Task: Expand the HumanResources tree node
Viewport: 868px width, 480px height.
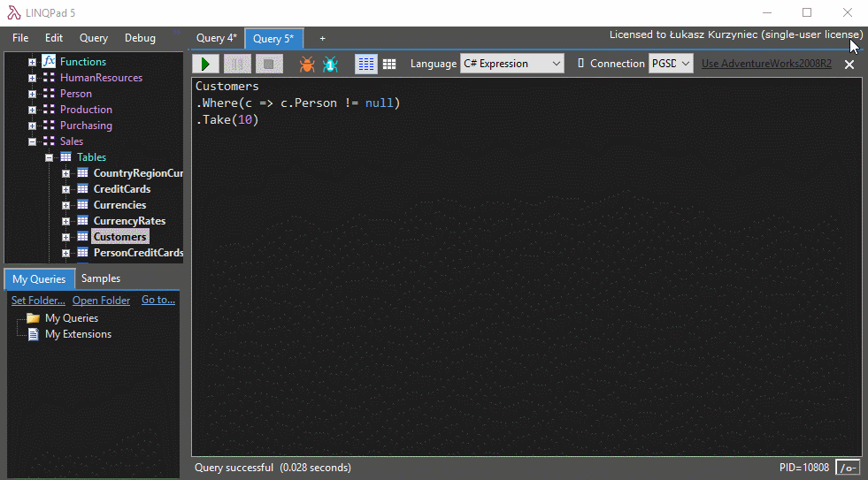Action: [x=32, y=78]
